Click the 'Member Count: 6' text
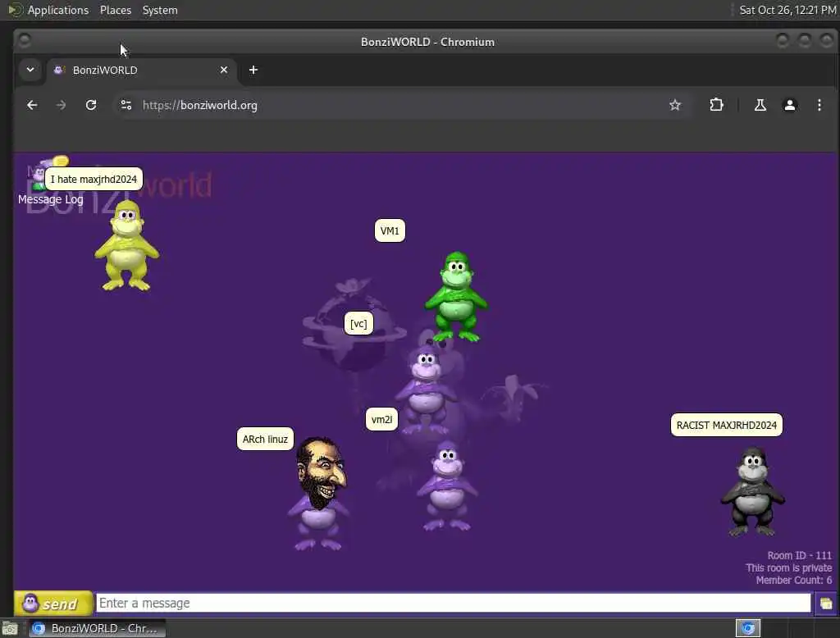This screenshot has width=840, height=638. click(794, 580)
